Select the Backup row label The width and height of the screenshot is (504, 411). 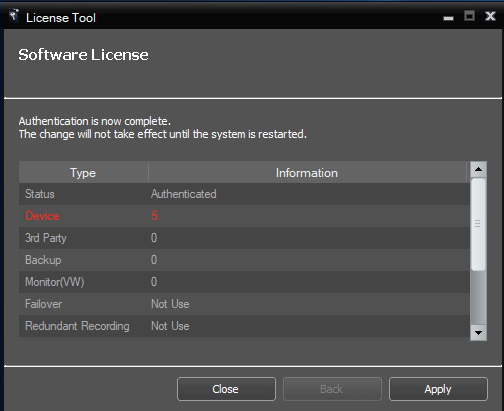(43, 260)
